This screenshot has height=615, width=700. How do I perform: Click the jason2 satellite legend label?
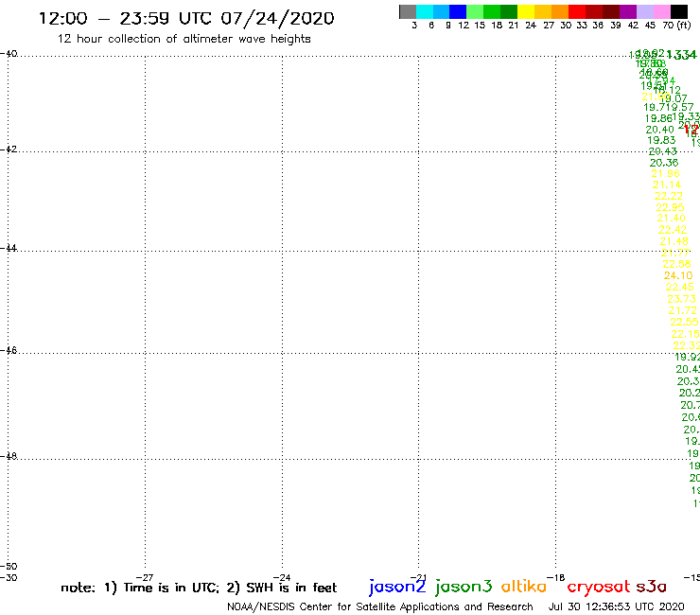pyautogui.click(x=397, y=587)
